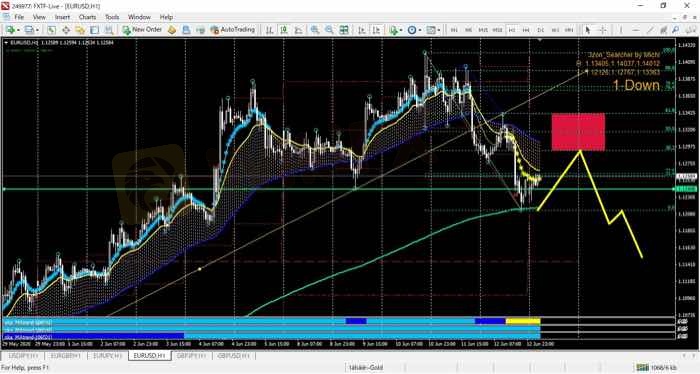The height and width of the screenshot is (374, 700).
Task: Select the crosshair tool
Action: tap(602, 30)
